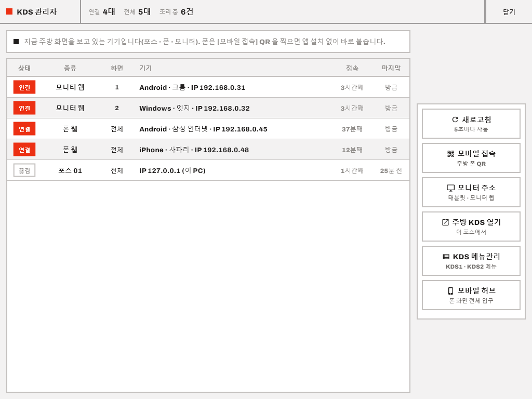Click the 상태 column header
The height and width of the screenshot is (399, 532).
24,68
